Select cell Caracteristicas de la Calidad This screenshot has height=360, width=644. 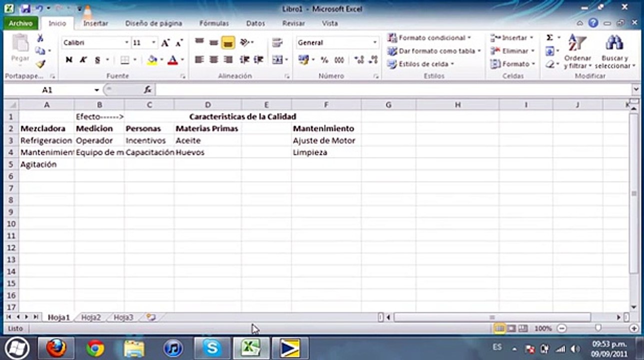242,116
